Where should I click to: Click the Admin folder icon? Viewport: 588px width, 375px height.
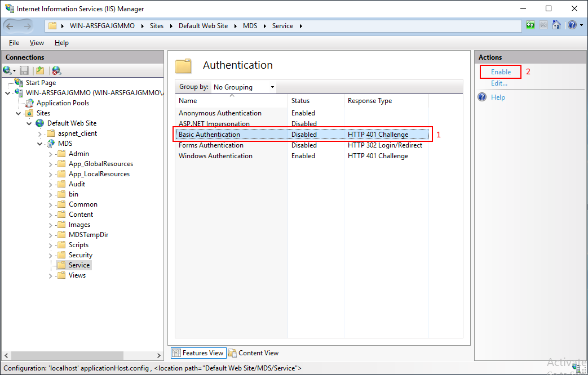click(61, 154)
